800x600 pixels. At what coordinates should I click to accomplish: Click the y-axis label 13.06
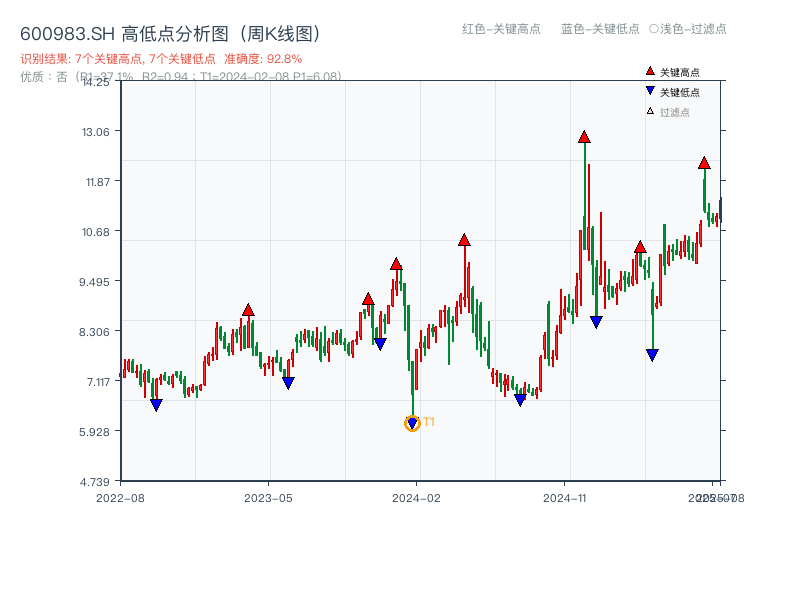[95, 132]
